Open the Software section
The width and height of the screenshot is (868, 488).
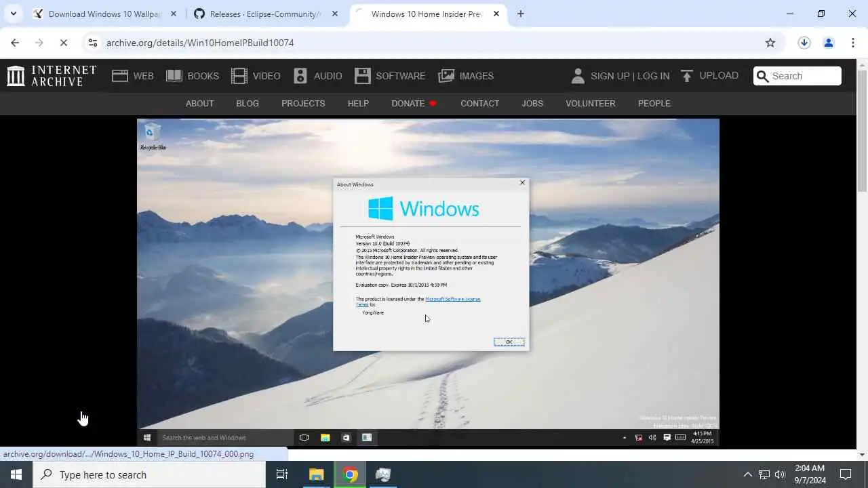[390, 76]
